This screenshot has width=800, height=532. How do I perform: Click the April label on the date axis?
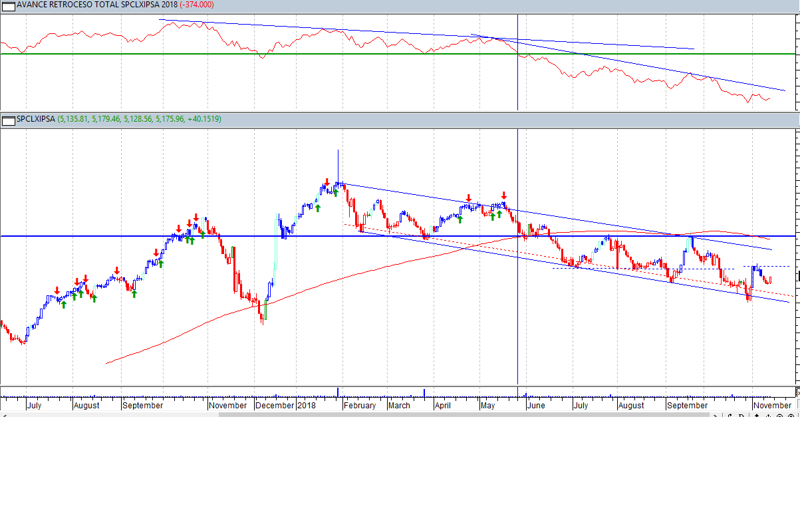(443, 405)
